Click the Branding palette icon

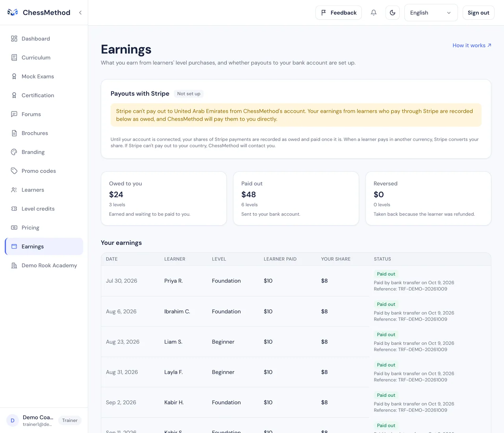pos(14,152)
